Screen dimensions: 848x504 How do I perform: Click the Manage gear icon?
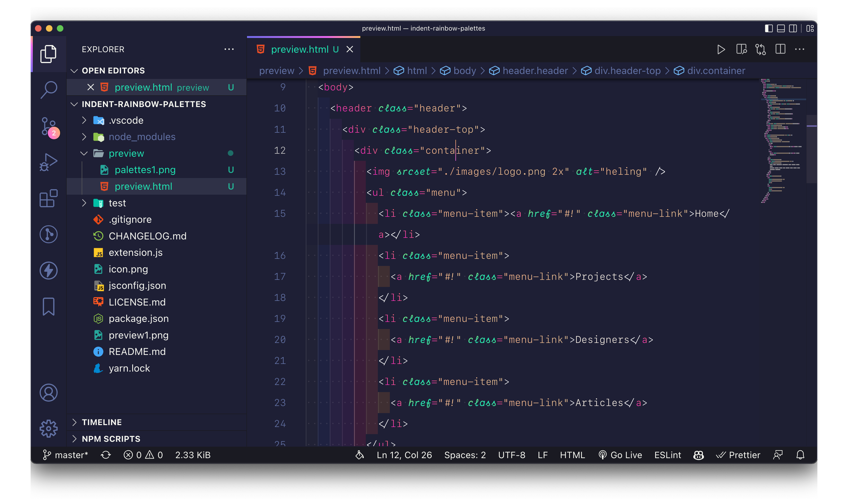pyautogui.click(x=49, y=428)
